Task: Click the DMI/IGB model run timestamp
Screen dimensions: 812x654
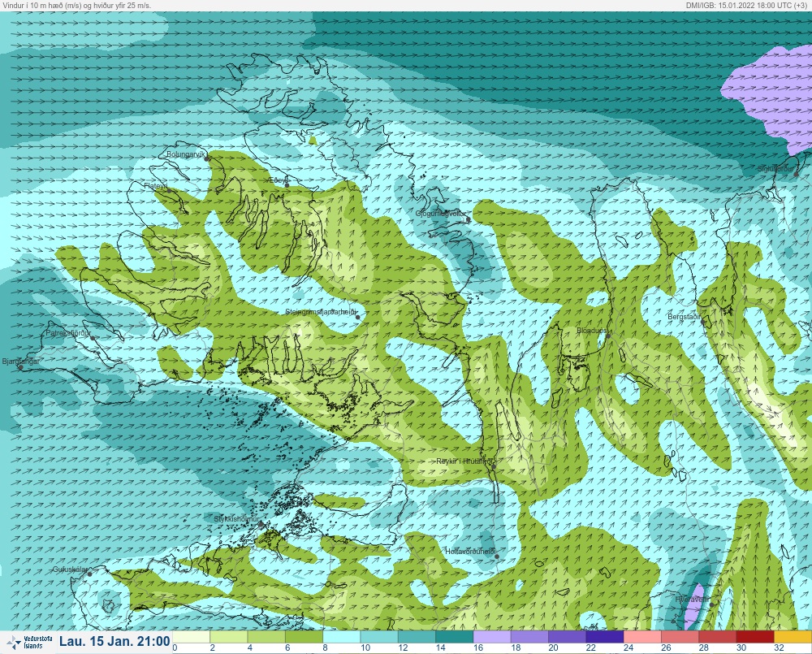Action: [x=747, y=5]
